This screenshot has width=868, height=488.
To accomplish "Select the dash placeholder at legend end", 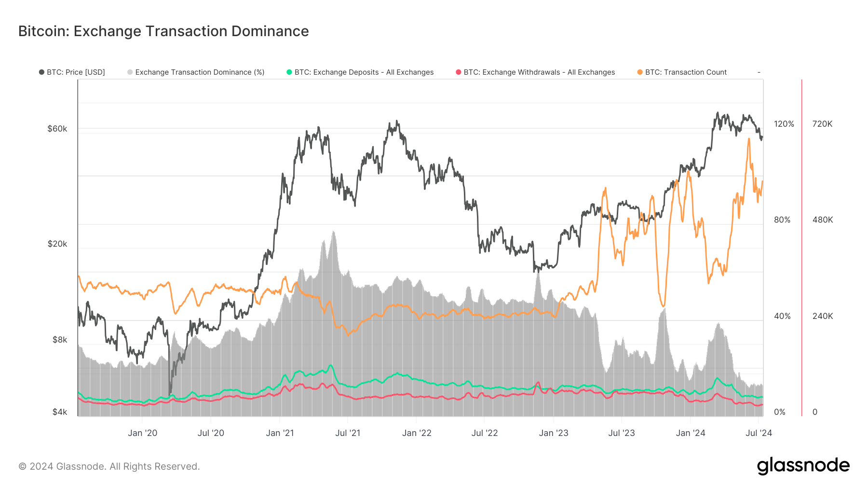I will (x=758, y=72).
